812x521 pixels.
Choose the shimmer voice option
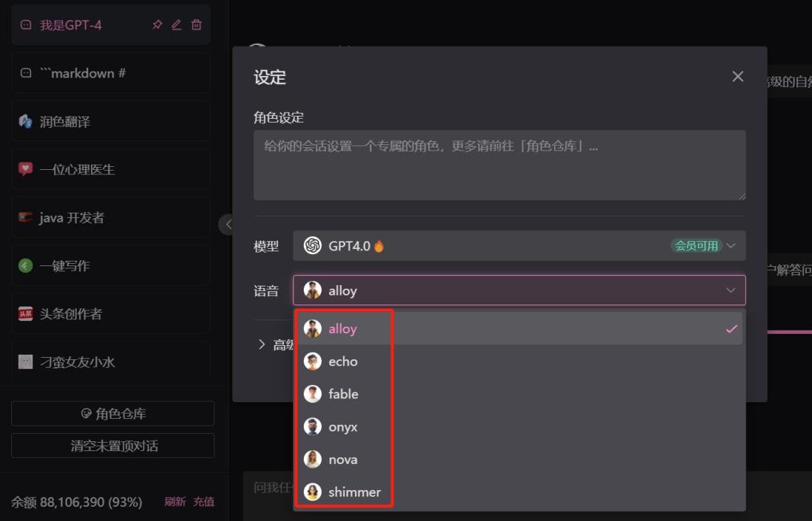[x=519, y=492]
